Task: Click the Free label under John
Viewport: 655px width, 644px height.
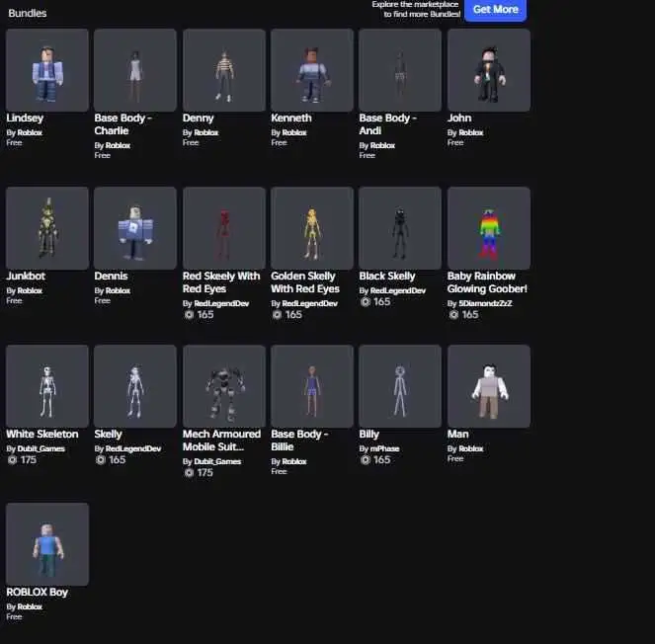Action: click(x=455, y=143)
